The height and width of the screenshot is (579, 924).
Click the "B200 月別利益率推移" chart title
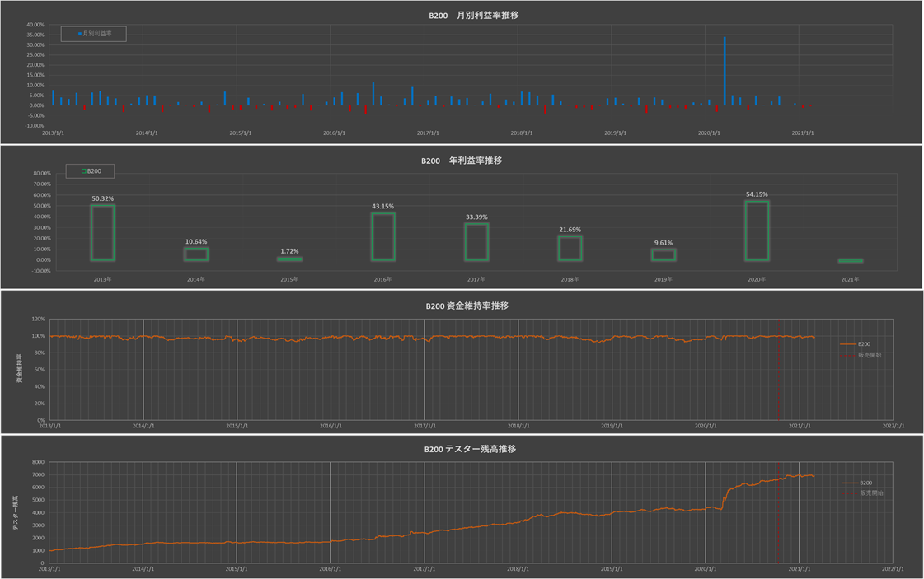tap(473, 16)
